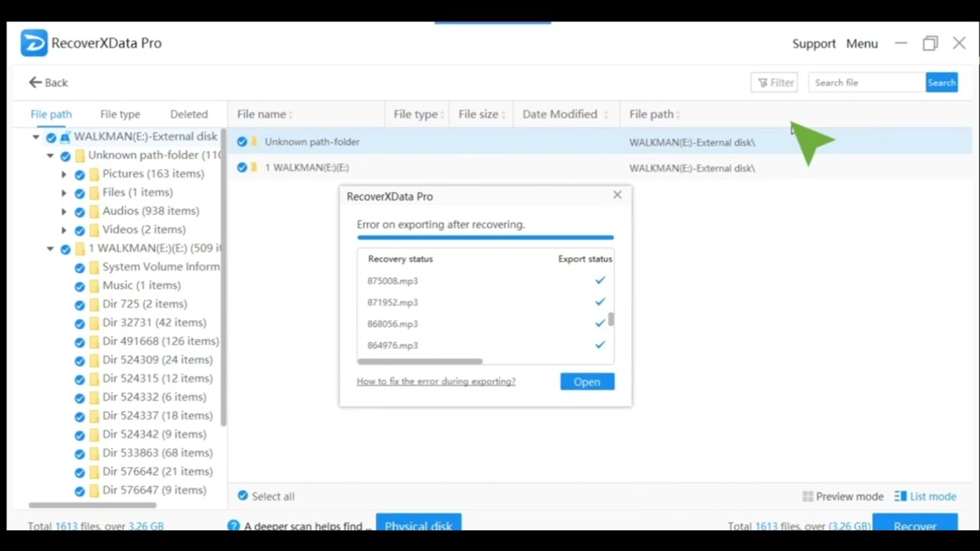Switch to the Deleted tab

189,114
